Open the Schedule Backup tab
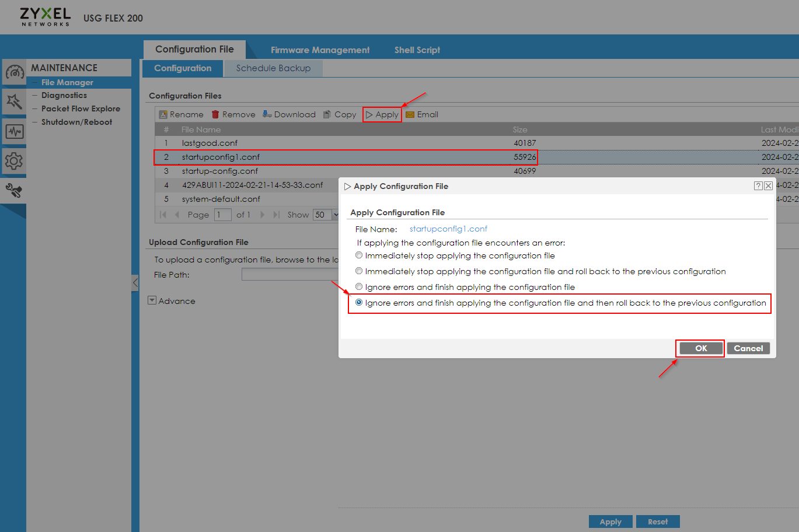Viewport: 799px width, 532px height. [273, 68]
